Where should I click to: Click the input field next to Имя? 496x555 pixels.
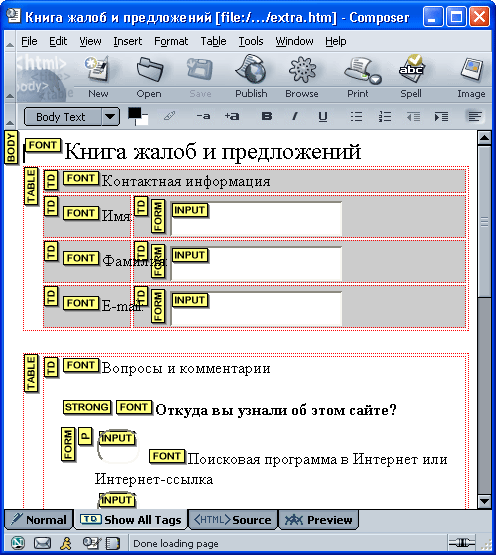point(256,219)
